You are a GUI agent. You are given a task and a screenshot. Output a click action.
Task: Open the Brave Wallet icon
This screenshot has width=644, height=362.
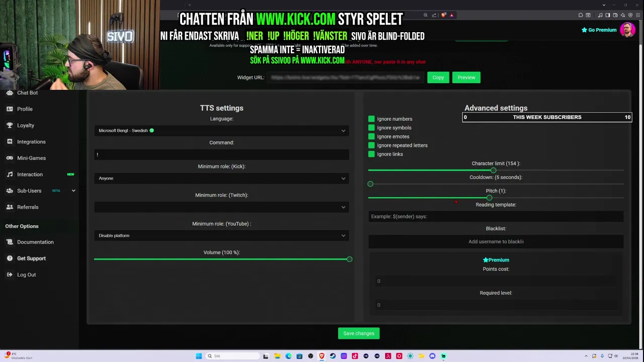[x=615, y=15]
